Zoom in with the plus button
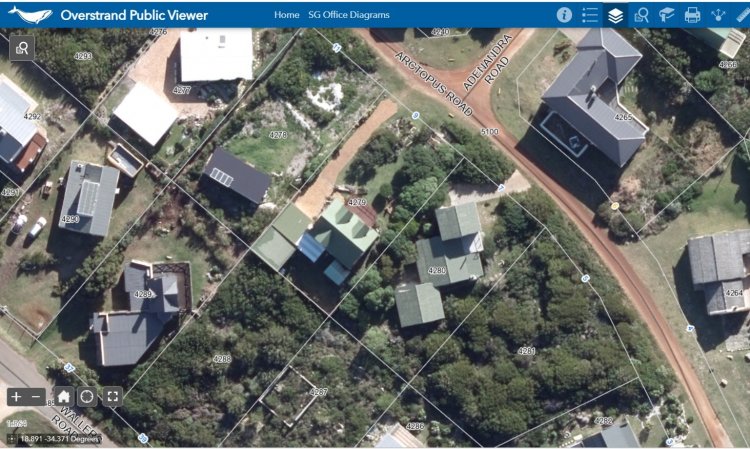 click(x=16, y=396)
